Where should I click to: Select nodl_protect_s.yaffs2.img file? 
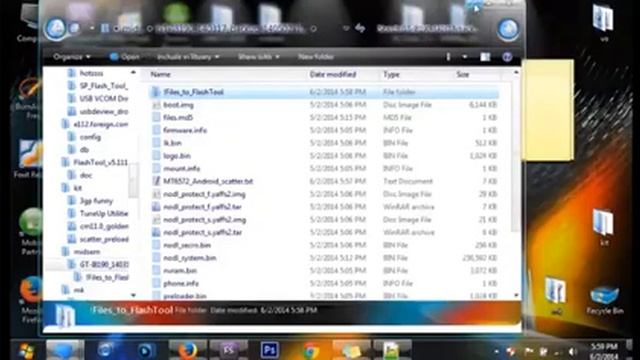pos(204,220)
